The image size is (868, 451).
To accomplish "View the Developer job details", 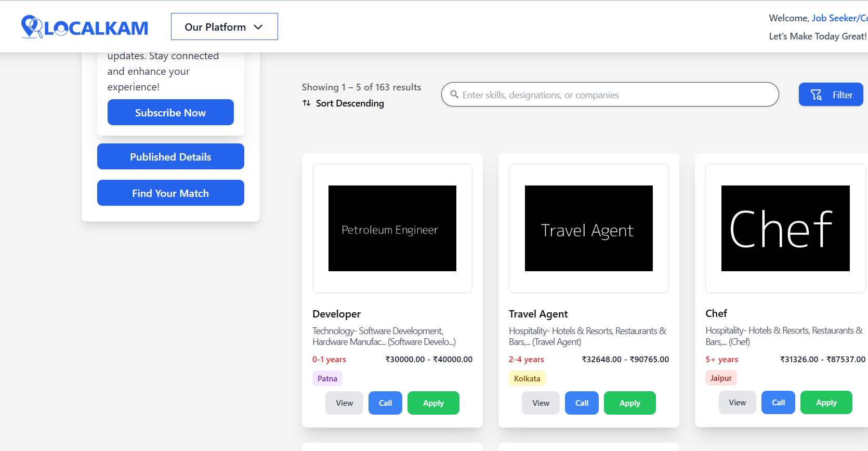I will (x=344, y=403).
